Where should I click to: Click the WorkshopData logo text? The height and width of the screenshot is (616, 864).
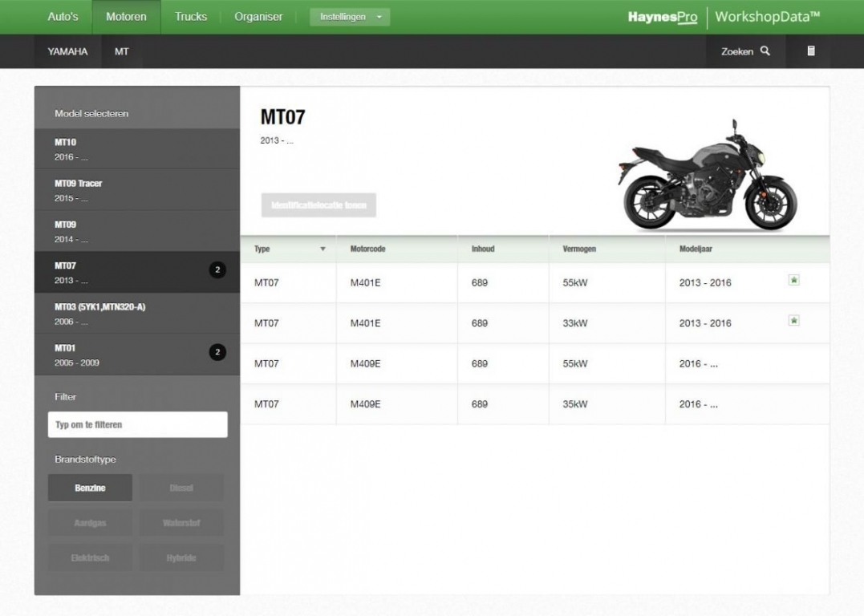click(767, 17)
